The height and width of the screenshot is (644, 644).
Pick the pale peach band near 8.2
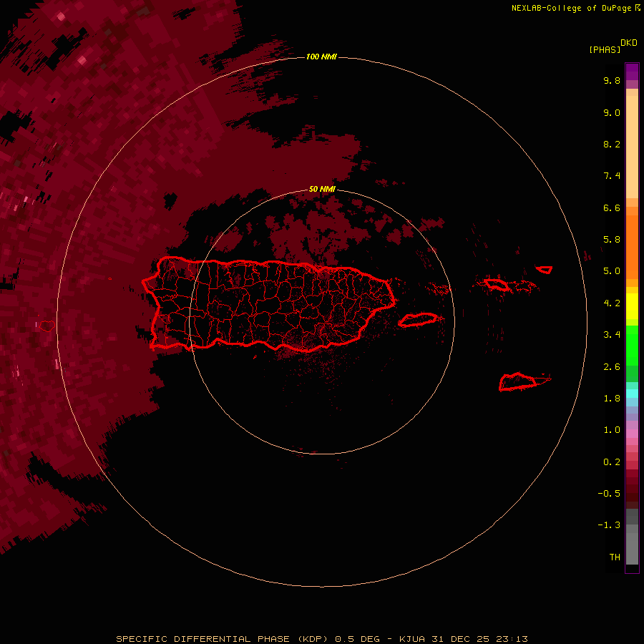point(632,147)
